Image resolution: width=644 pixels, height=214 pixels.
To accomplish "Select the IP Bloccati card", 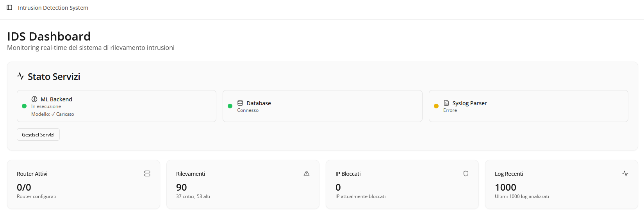I will pos(402,184).
